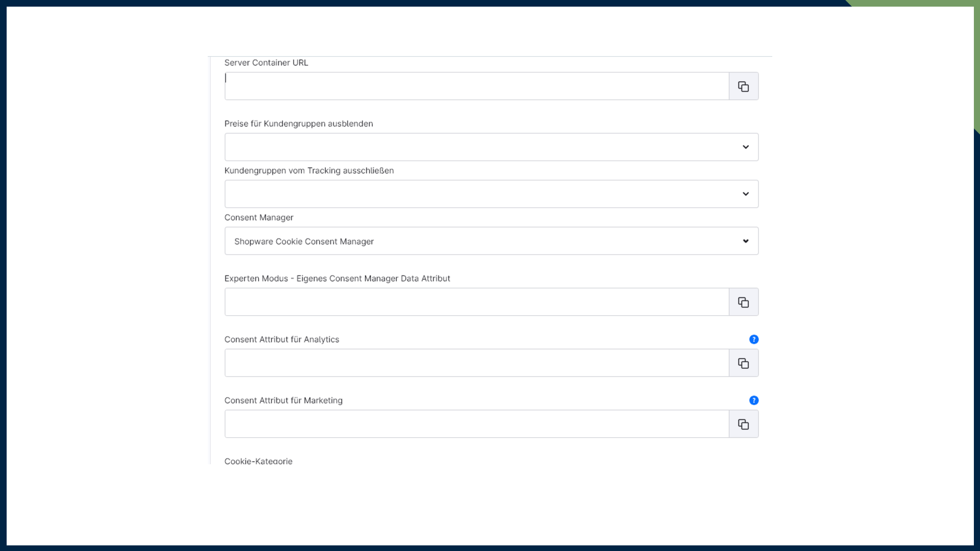Open Preise für Kundengruppen ausblenden dropdown
The height and width of the screenshot is (551, 980).
point(491,147)
